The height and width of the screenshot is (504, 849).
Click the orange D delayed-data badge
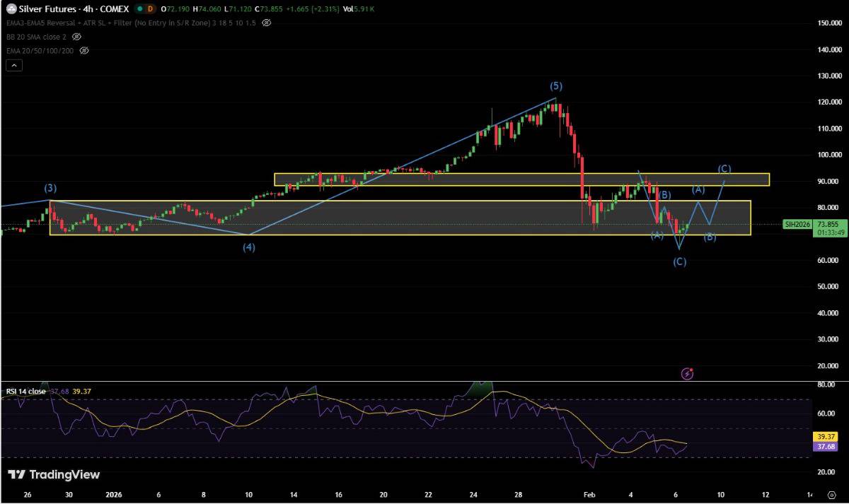[x=151, y=9]
